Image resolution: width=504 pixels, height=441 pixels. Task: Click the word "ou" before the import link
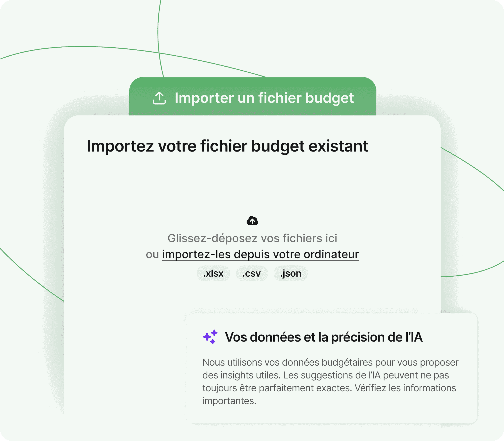[x=152, y=255]
